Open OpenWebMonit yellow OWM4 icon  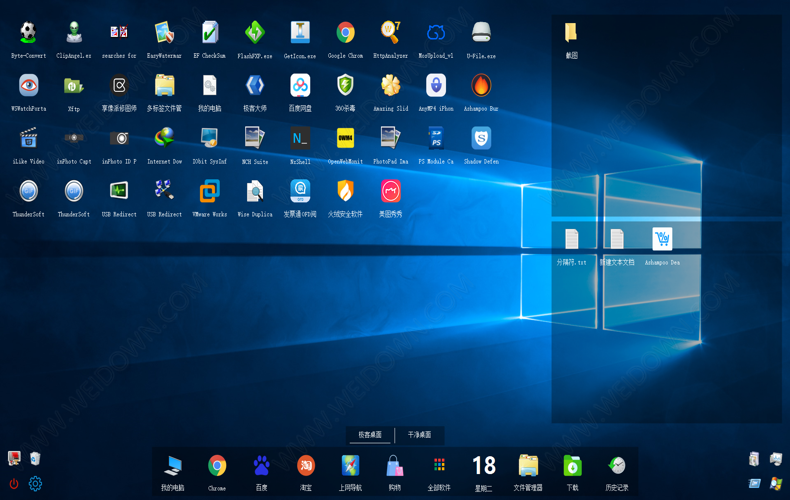345,138
